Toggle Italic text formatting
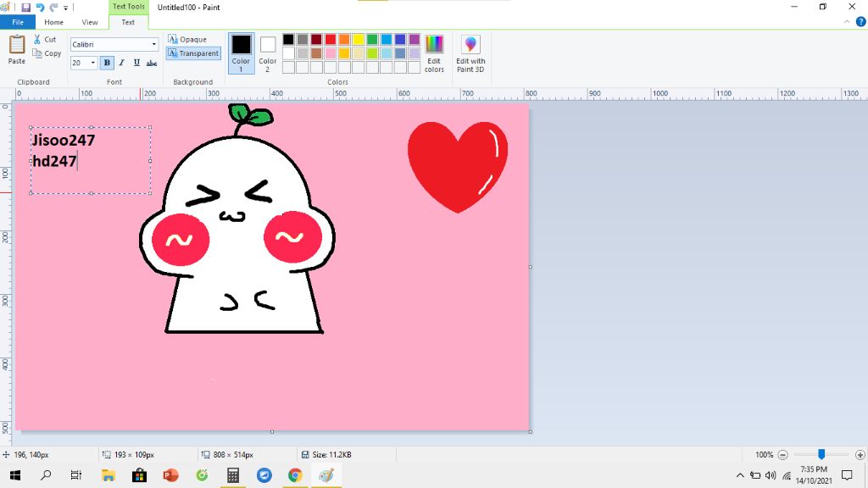This screenshot has height=488, width=868. click(x=122, y=63)
